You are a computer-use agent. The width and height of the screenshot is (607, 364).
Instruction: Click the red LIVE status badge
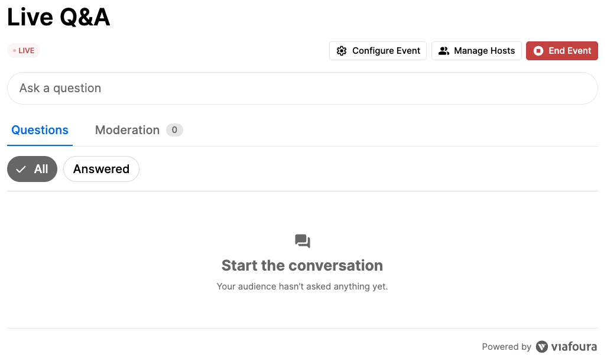24,51
